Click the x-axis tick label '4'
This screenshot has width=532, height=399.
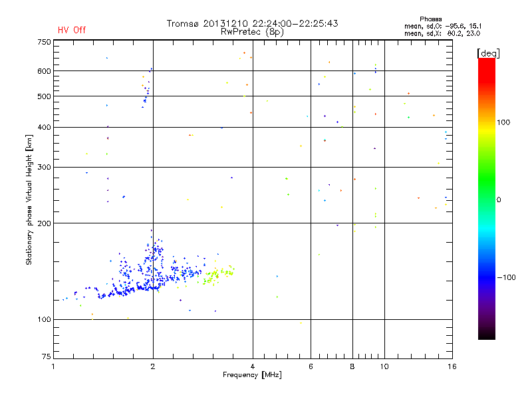[253, 366]
